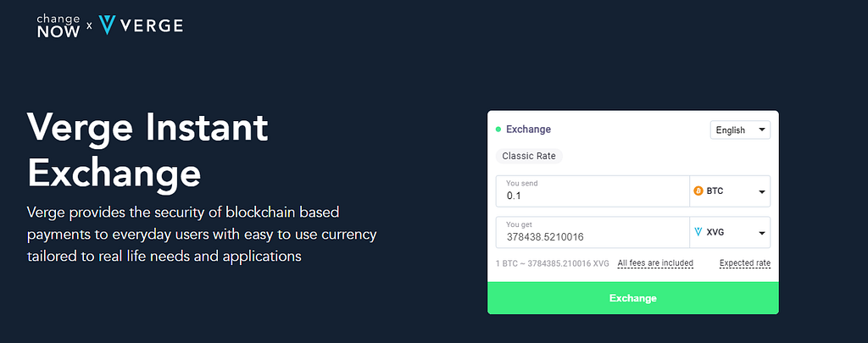Screen dimensions: 868x343
Task: Click the XVG Verge coin icon
Action: [x=698, y=232]
